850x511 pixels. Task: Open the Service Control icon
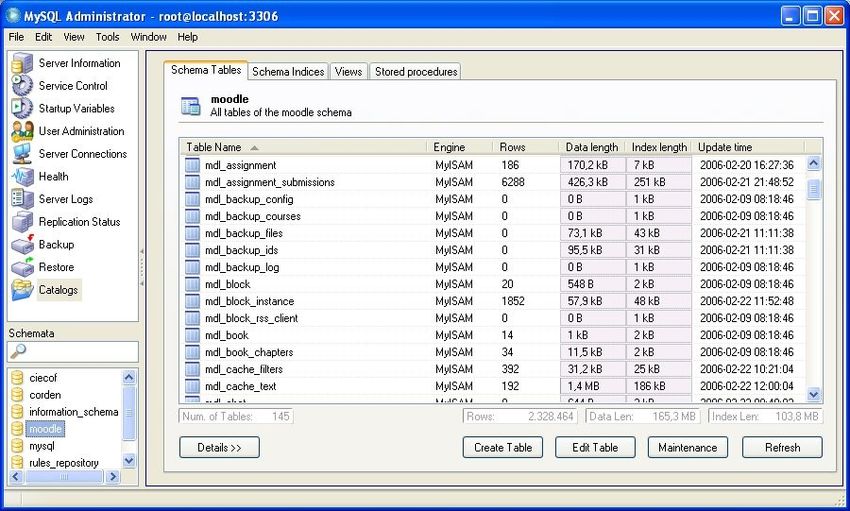(22, 86)
